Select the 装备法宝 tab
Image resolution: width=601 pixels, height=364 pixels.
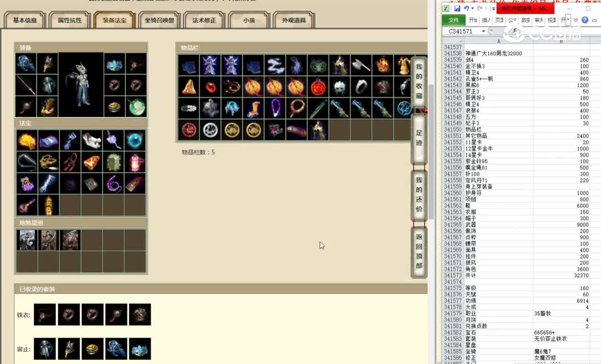[x=115, y=20]
